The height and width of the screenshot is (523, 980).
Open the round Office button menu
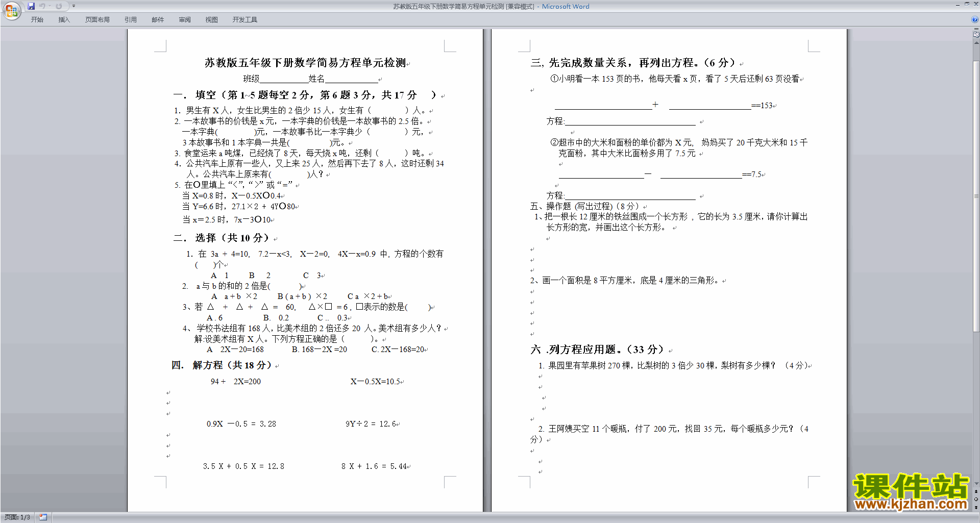click(11, 10)
